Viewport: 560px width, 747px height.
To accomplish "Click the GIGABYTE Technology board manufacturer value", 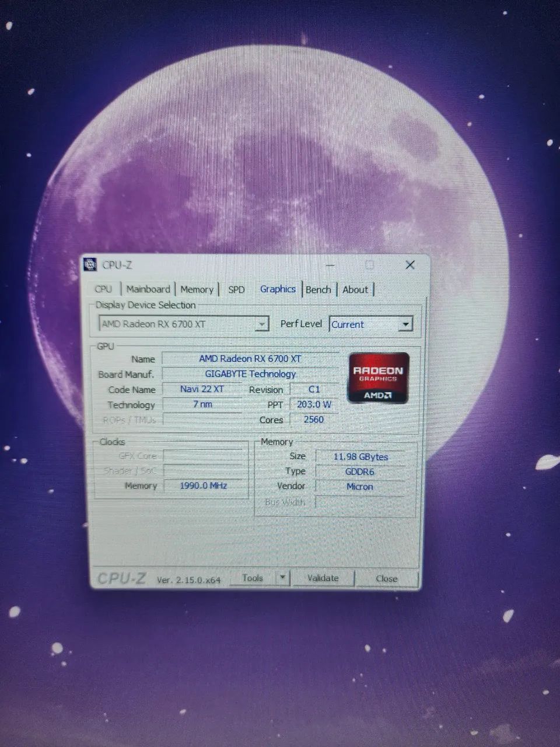I will click(x=250, y=373).
